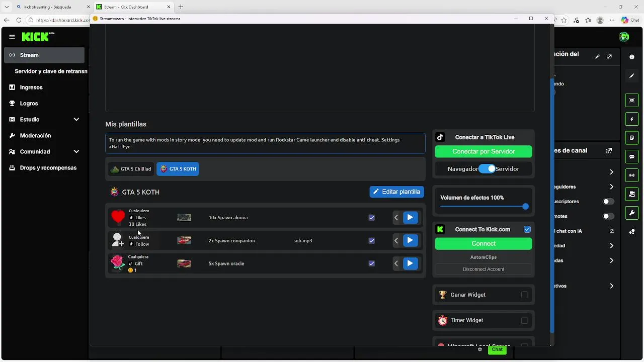Viewport: 644px width, 362px height.
Task: Refresh the browser page
Action: (x=19, y=20)
